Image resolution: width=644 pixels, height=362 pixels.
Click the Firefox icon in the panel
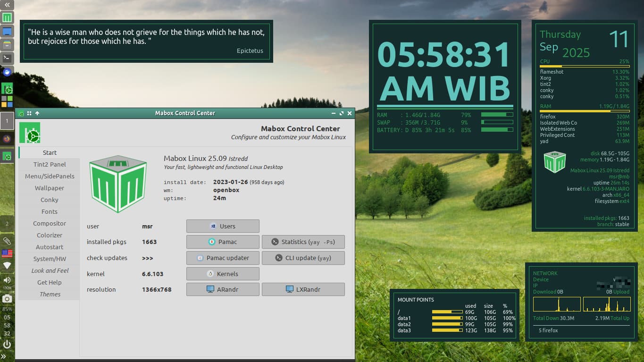[7, 139]
